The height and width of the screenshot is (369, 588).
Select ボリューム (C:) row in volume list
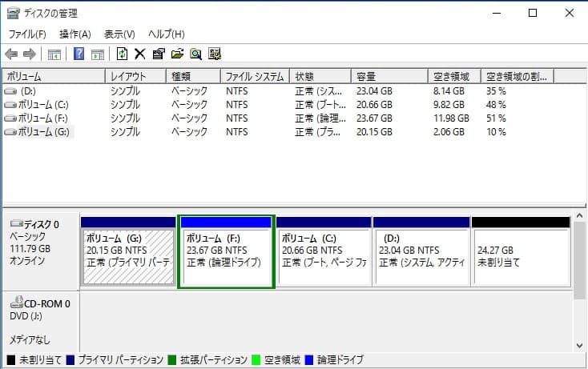coord(34,105)
